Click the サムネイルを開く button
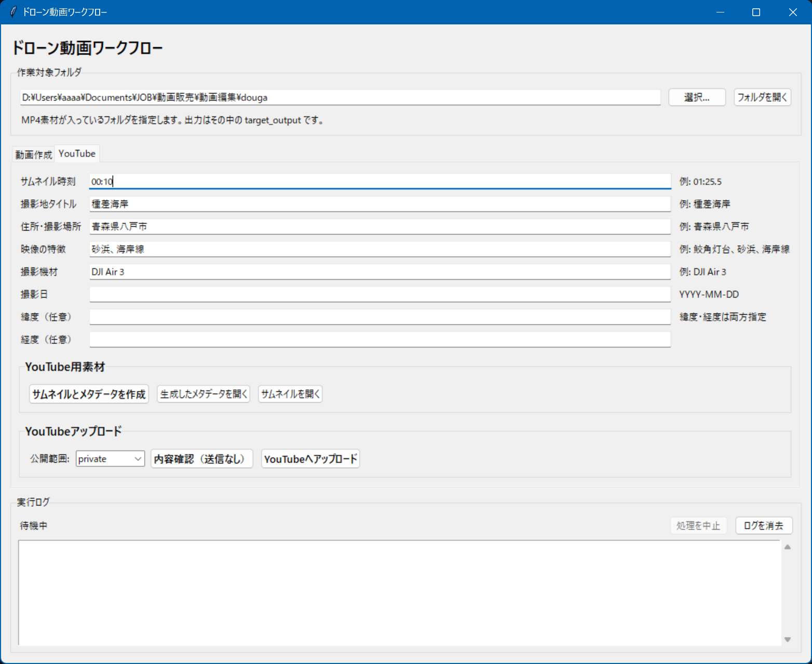Image resolution: width=812 pixels, height=664 pixels. [x=290, y=394]
